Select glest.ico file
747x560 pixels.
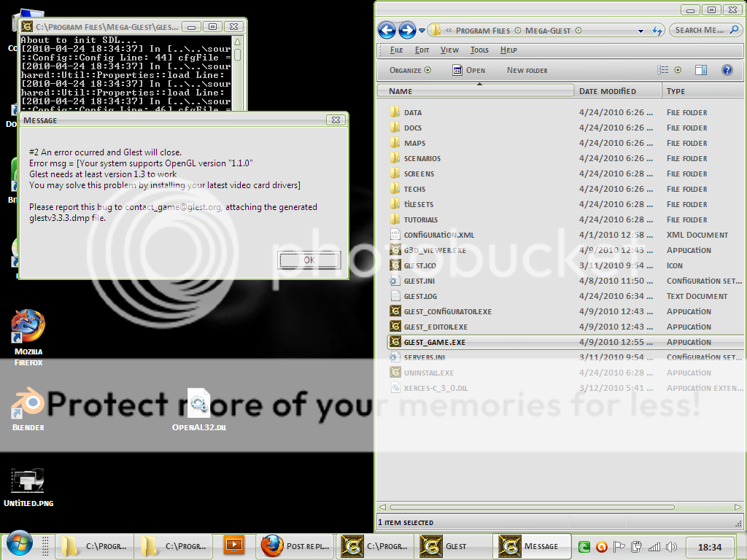coord(566,265)
